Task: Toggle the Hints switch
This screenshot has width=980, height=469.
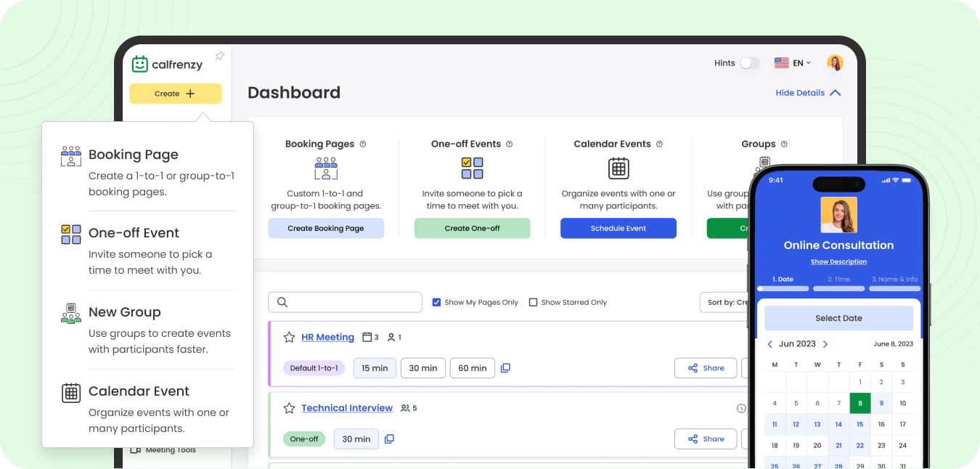Action: tap(749, 63)
